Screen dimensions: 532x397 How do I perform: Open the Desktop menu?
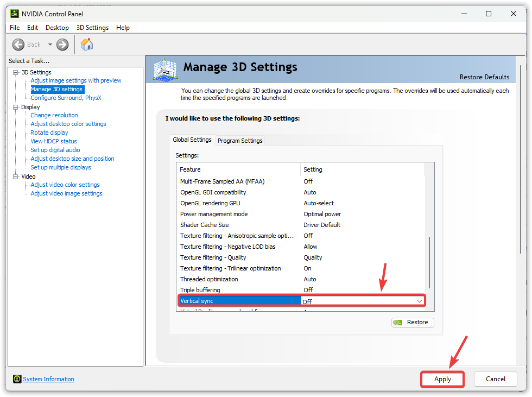tap(57, 28)
